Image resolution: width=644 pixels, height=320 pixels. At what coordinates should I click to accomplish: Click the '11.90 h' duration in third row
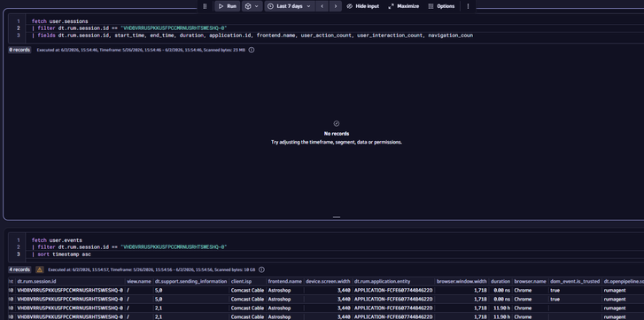pyautogui.click(x=501, y=308)
